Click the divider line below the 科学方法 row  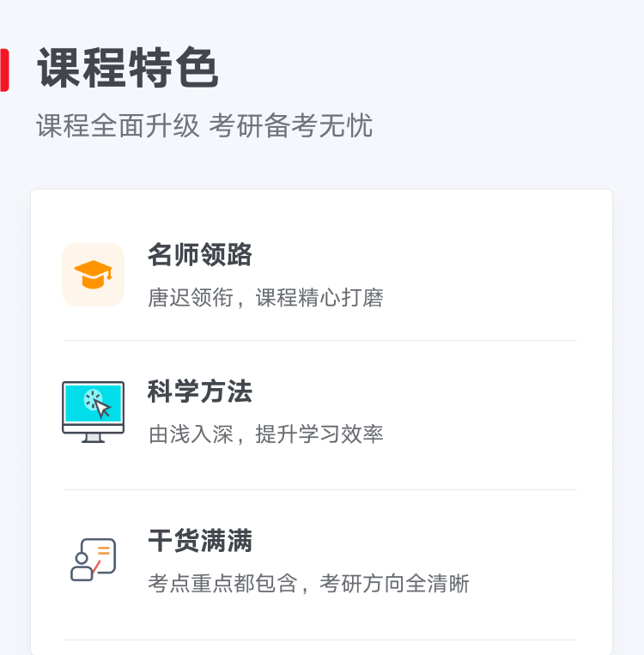319,490
